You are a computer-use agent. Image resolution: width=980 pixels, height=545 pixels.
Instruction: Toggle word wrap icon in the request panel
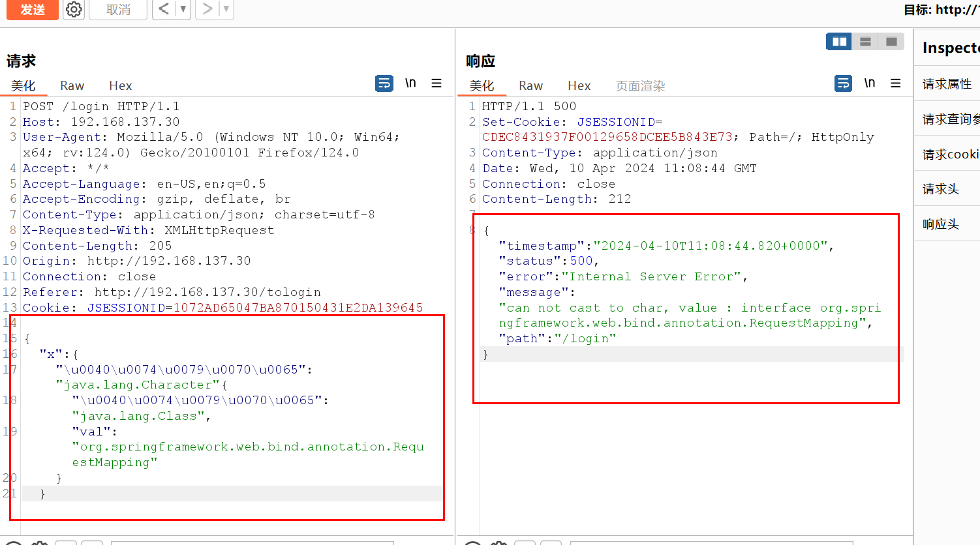click(x=384, y=83)
